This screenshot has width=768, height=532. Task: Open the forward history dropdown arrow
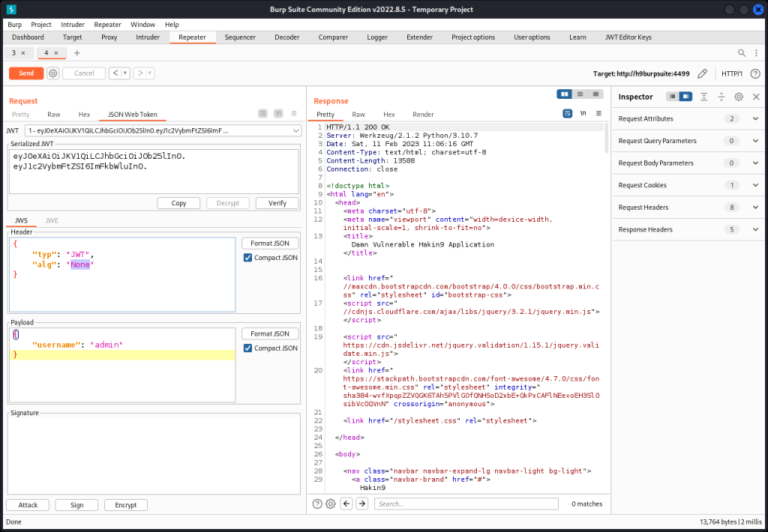click(x=150, y=73)
